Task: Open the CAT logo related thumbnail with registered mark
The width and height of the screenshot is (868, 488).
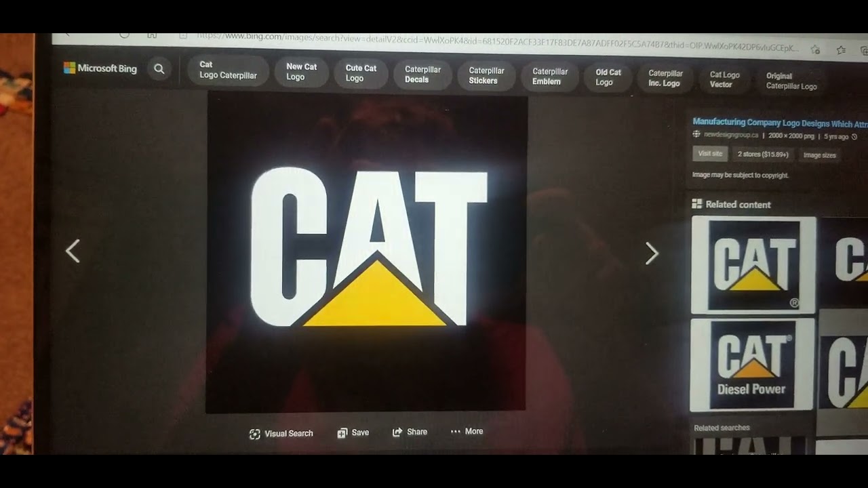Action: 753,265
